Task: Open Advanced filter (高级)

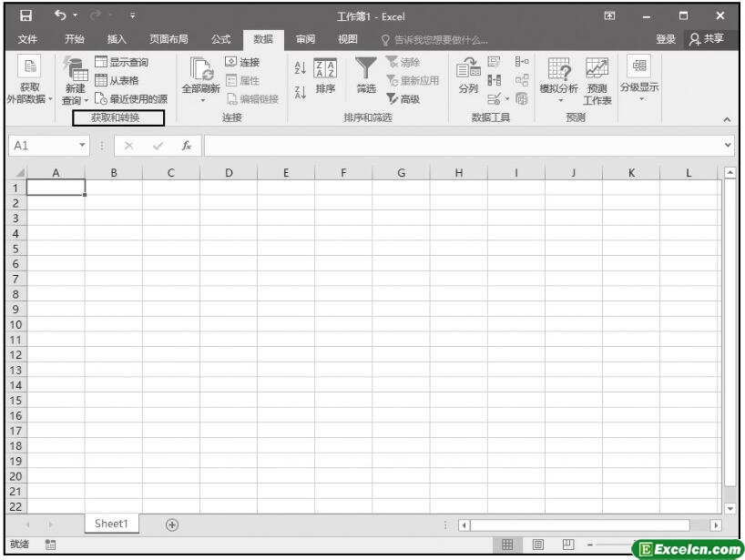Action: click(x=403, y=98)
